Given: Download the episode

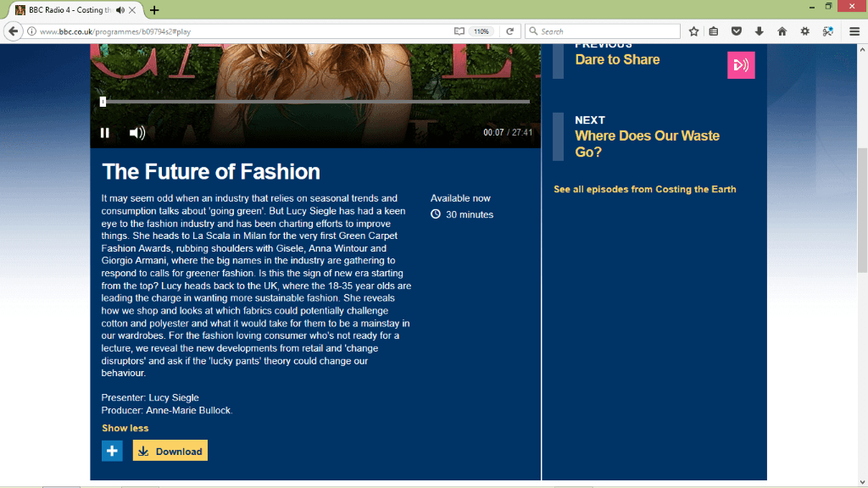Looking at the screenshot, I should point(170,451).
